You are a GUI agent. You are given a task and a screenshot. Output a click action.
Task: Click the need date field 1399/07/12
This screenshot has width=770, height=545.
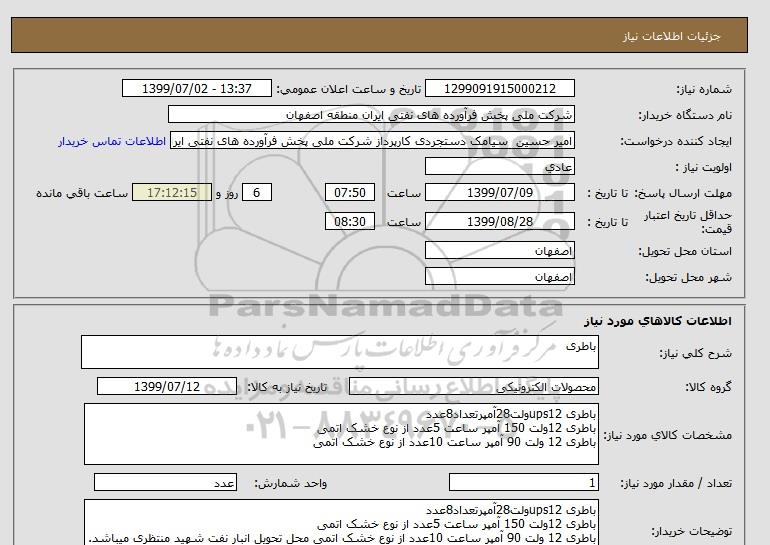[167, 386]
